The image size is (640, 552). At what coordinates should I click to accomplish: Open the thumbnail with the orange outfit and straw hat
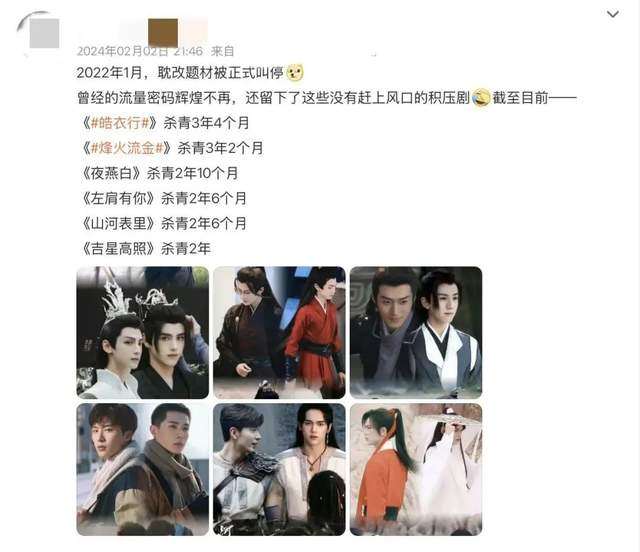416,470
